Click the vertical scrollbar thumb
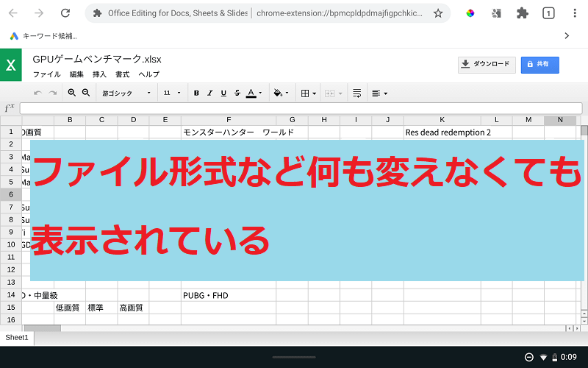Viewport: 588px width, 368px height. tap(584, 130)
